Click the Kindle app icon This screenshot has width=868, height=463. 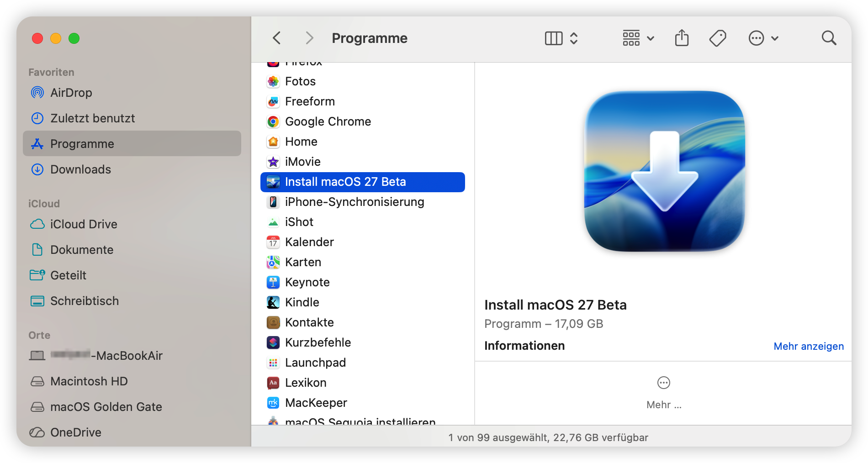273,302
